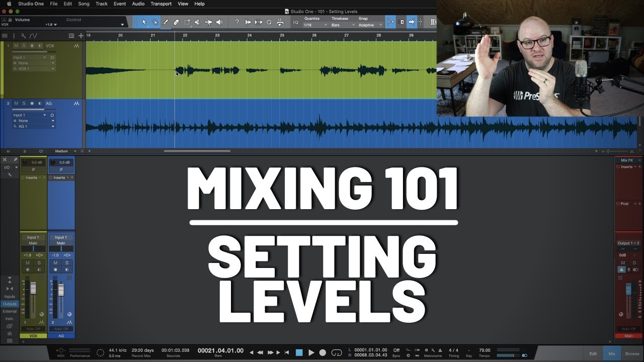Open the Transport menu

[161, 4]
